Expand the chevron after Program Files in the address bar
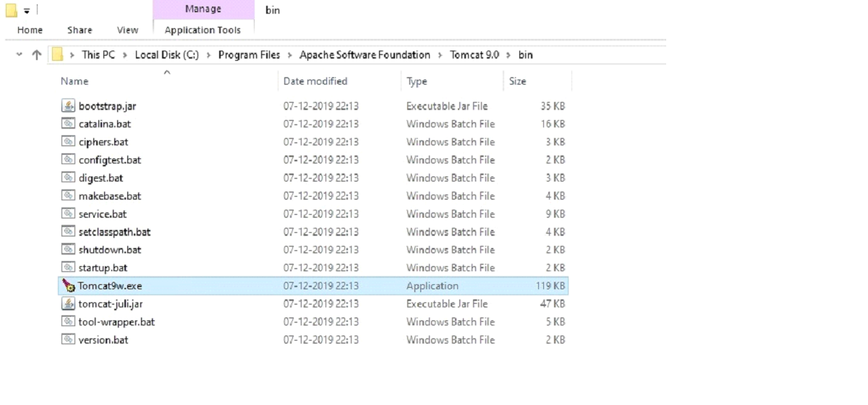Image resolution: width=868 pixels, height=405 pixels. point(289,55)
